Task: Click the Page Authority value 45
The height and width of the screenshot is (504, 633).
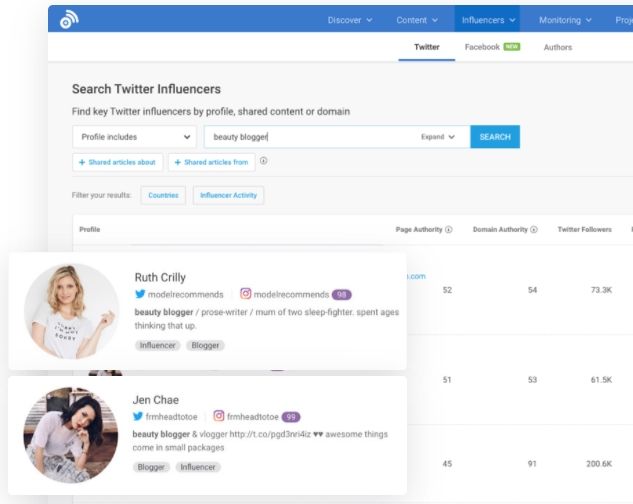Action: click(x=447, y=464)
